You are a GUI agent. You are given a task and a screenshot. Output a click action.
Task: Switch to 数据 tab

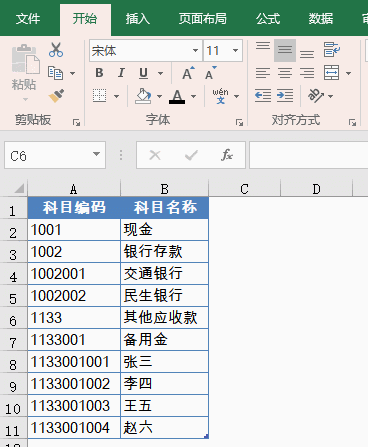(321, 19)
